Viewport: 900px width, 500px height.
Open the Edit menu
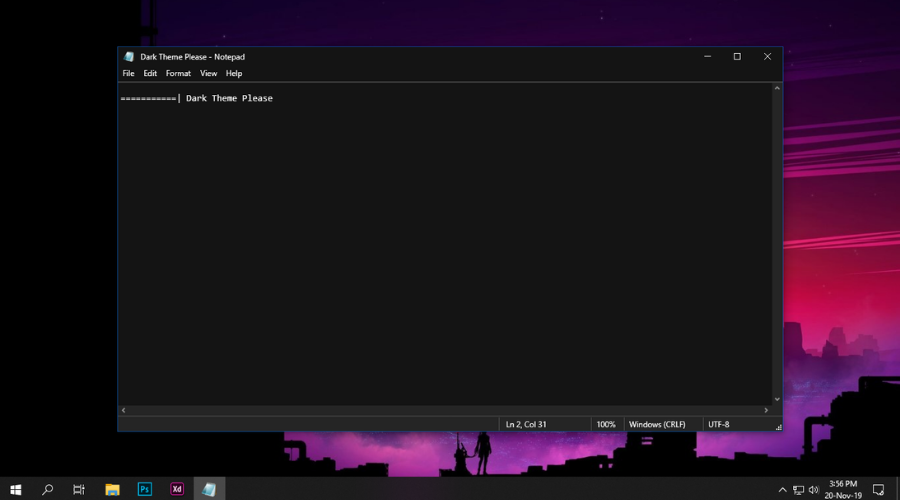tap(150, 73)
